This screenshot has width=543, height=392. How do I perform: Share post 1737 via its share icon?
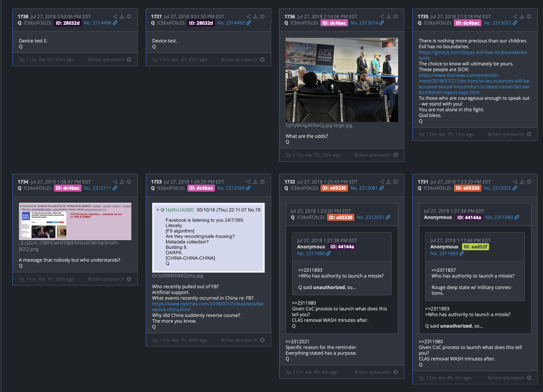click(x=249, y=16)
